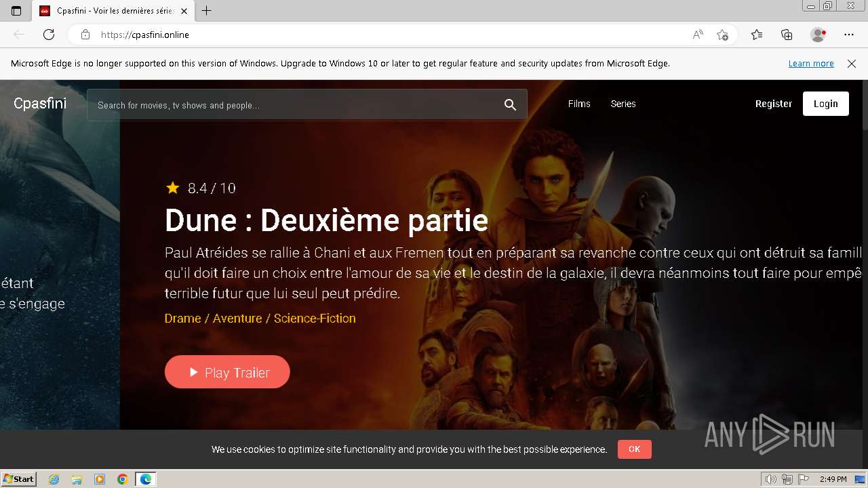
Task: Open a new browser tab
Action: pyautogui.click(x=207, y=11)
